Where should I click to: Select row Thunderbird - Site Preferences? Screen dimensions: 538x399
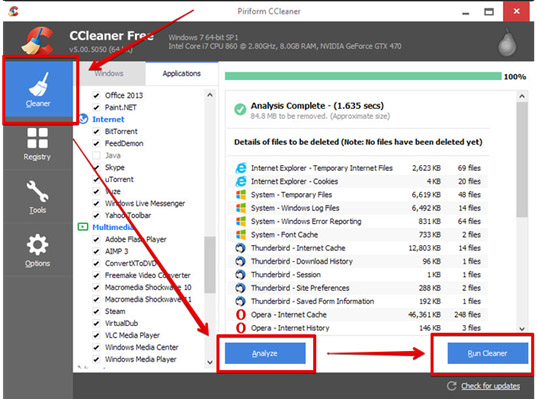tap(359, 288)
